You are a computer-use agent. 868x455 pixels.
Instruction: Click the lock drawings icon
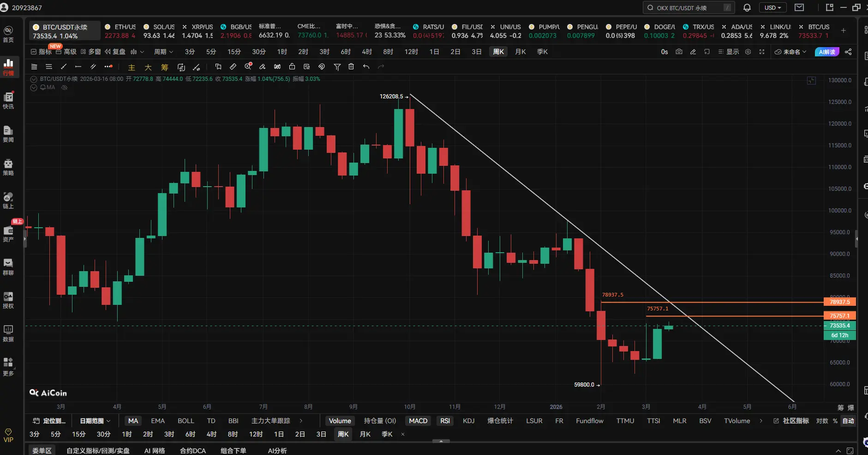pyautogui.click(x=292, y=67)
